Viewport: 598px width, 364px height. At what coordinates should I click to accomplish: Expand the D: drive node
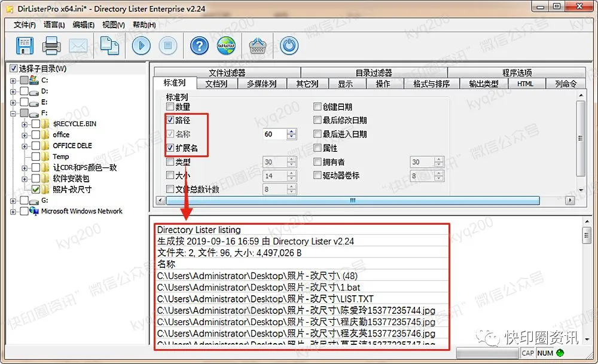13,91
